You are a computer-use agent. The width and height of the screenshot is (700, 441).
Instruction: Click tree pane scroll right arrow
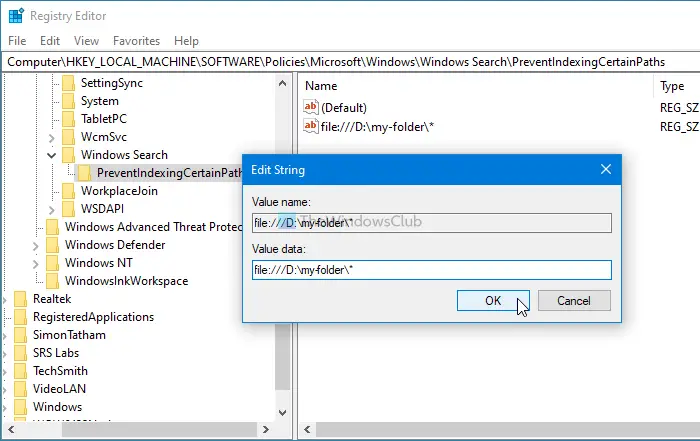coord(266,429)
